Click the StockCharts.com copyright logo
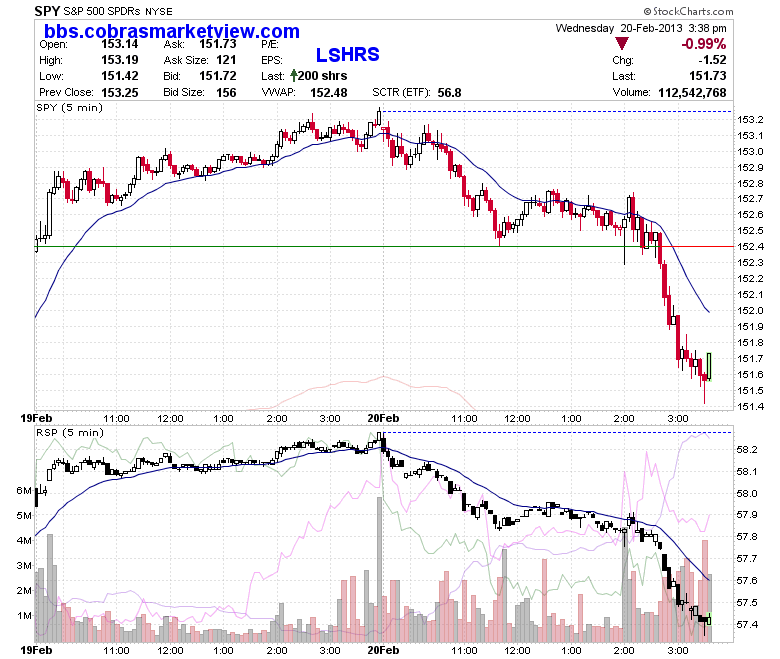780x659 pixels. 688,11
